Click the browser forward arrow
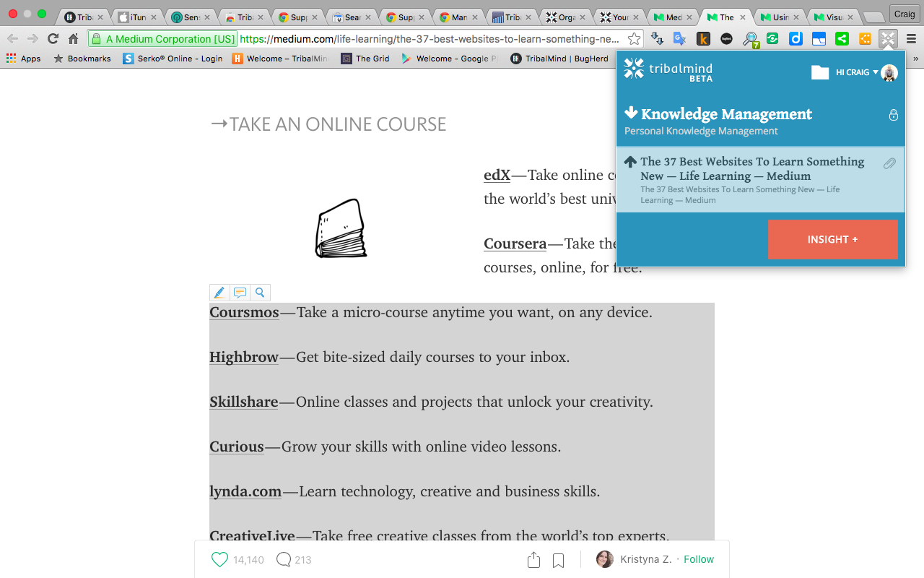The image size is (924, 578). [x=32, y=39]
